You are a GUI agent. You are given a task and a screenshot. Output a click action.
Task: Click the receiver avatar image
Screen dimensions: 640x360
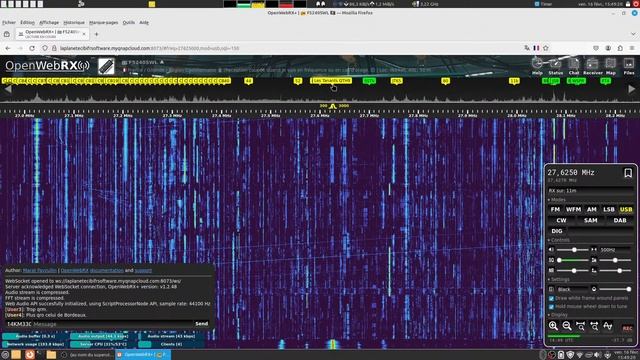(x=106, y=66)
